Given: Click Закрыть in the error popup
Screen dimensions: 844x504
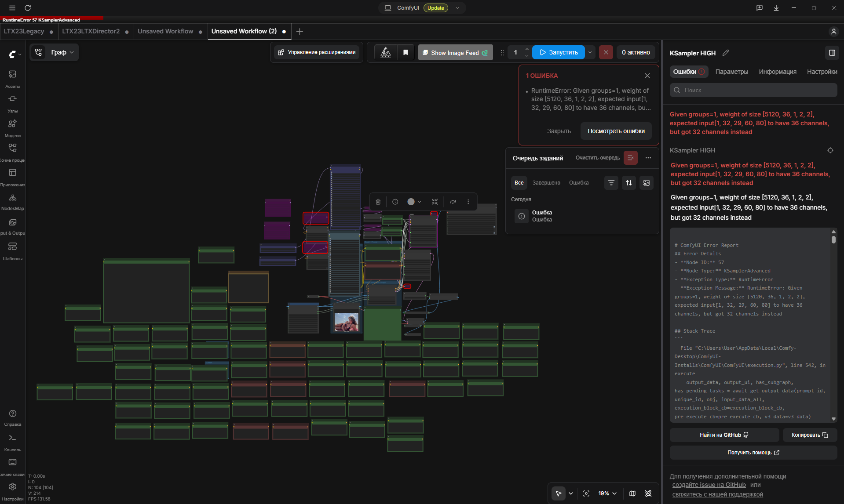Looking at the screenshot, I should click(x=559, y=131).
